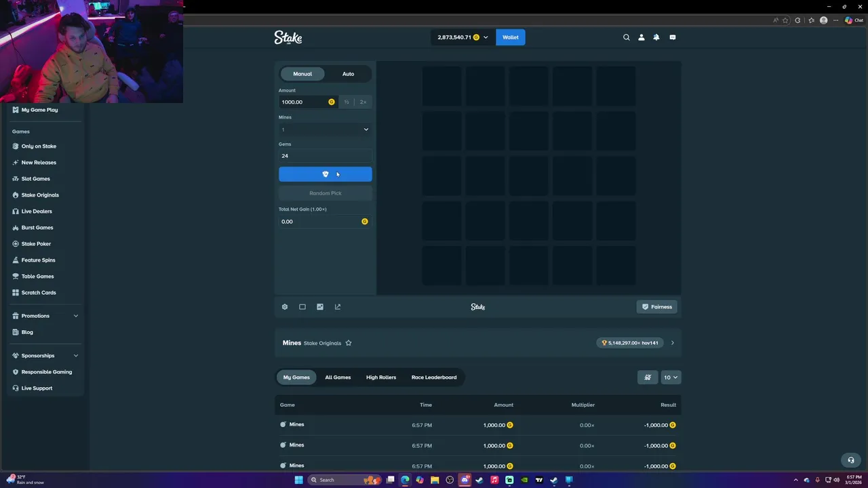
Task: Click the blue Bet button
Action: coord(325,174)
